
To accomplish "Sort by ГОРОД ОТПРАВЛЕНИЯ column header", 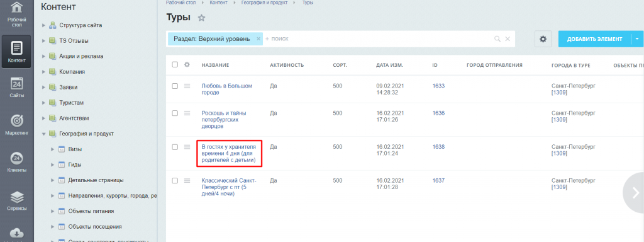I will (x=494, y=65).
